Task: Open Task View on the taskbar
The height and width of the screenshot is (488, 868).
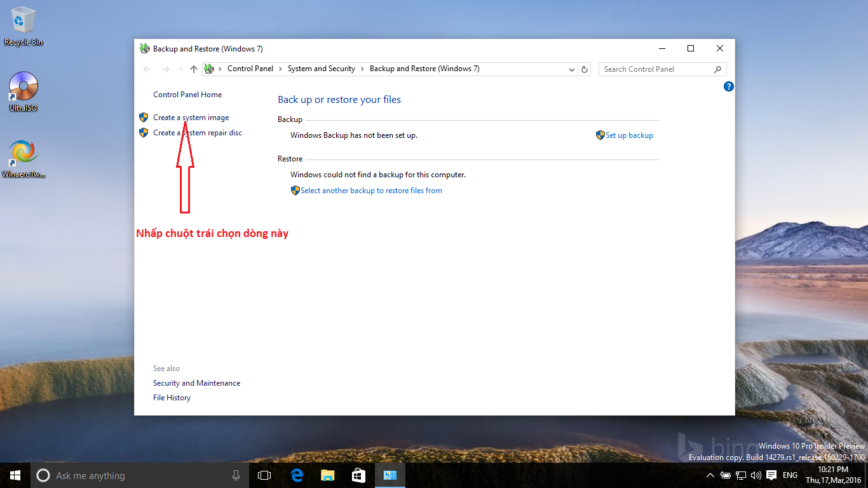Action: [x=264, y=475]
